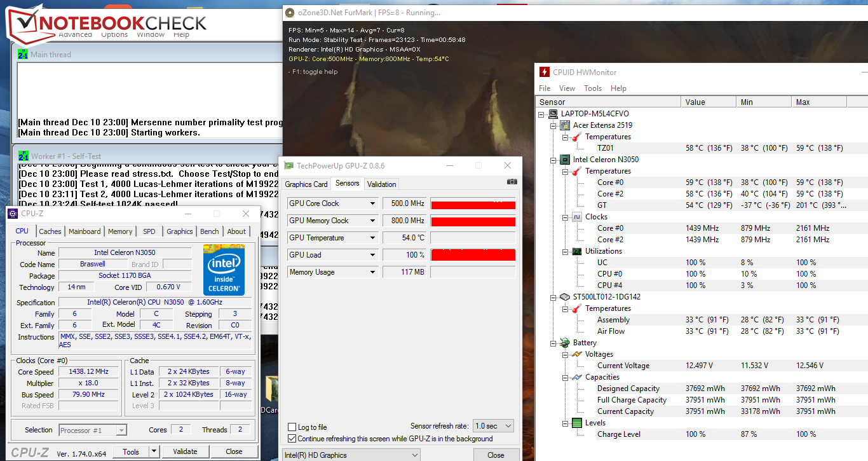Click the ST500LT012 hard drive icon

[564, 297]
